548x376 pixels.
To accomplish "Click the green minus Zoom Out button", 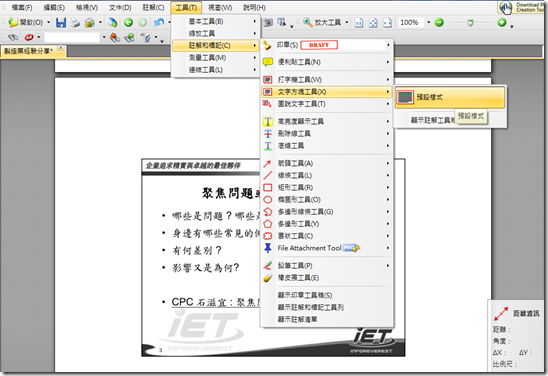I will [439, 23].
